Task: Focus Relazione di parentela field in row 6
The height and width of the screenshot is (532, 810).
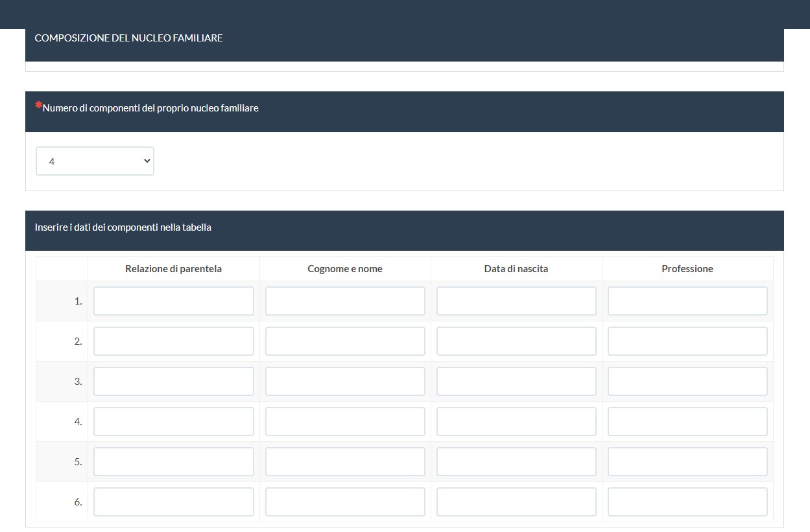Action: click(x=174, y=502)
